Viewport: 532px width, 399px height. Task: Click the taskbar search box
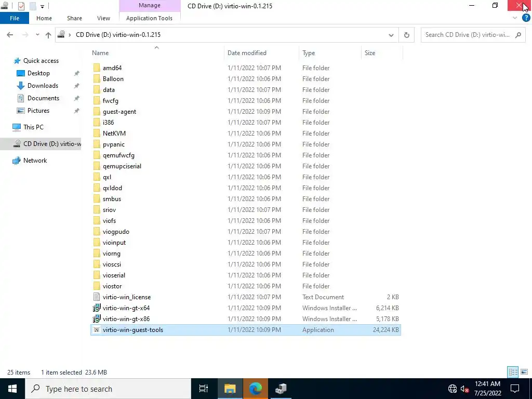pyautogui.click(x=108, y=389)
